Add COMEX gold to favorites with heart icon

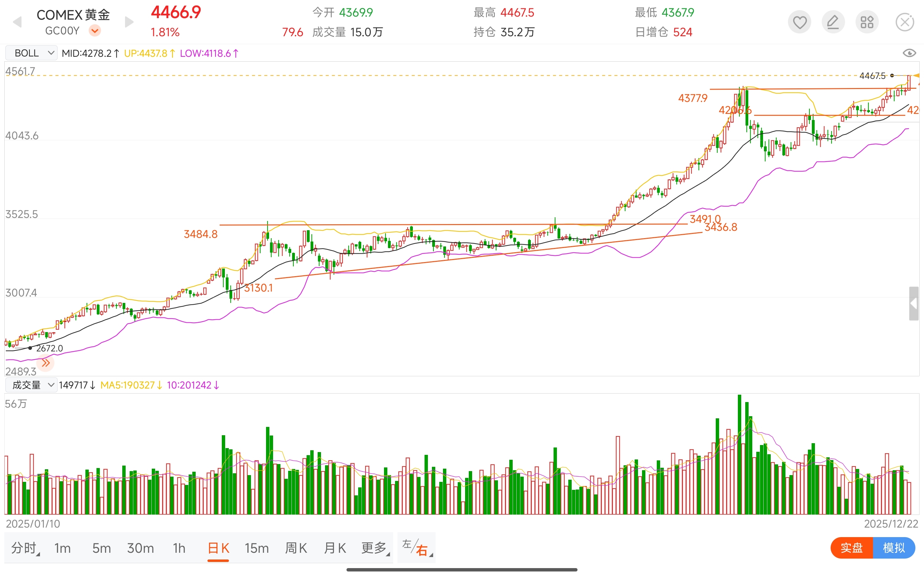coord(799,22)
